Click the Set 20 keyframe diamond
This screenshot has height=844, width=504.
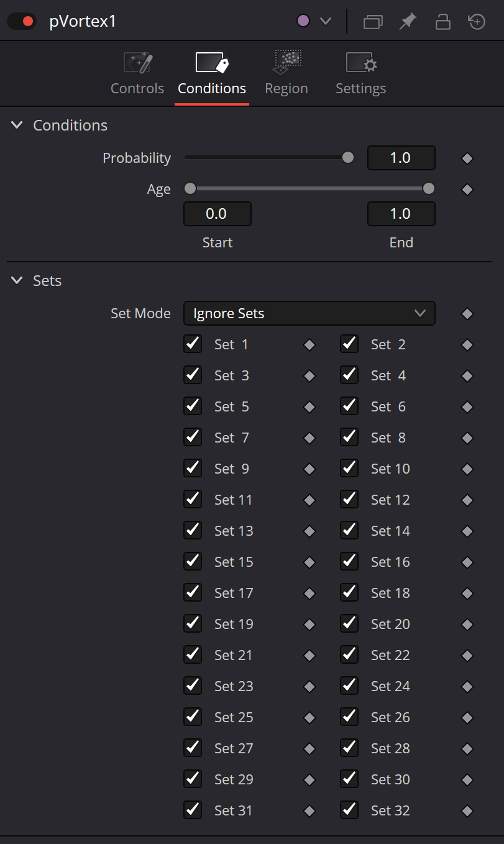click(467, 625)
